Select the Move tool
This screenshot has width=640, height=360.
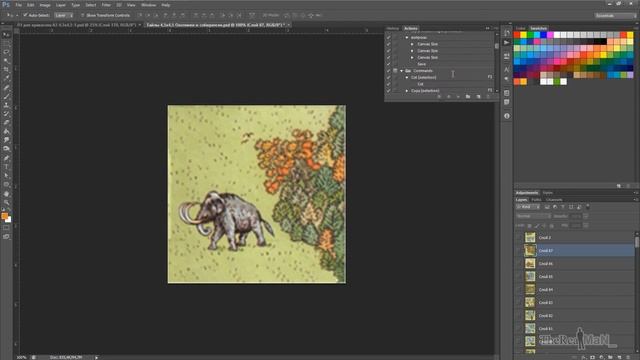6,35
